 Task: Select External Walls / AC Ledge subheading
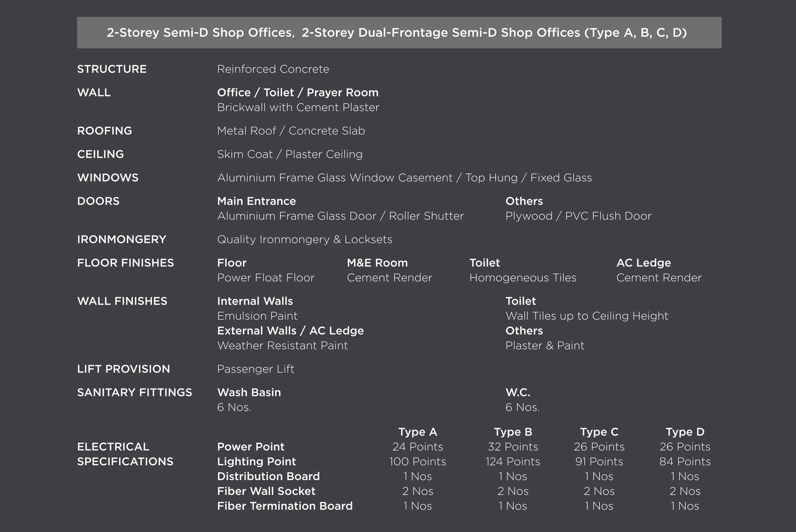pyautogui.click(x=290, y=331)
